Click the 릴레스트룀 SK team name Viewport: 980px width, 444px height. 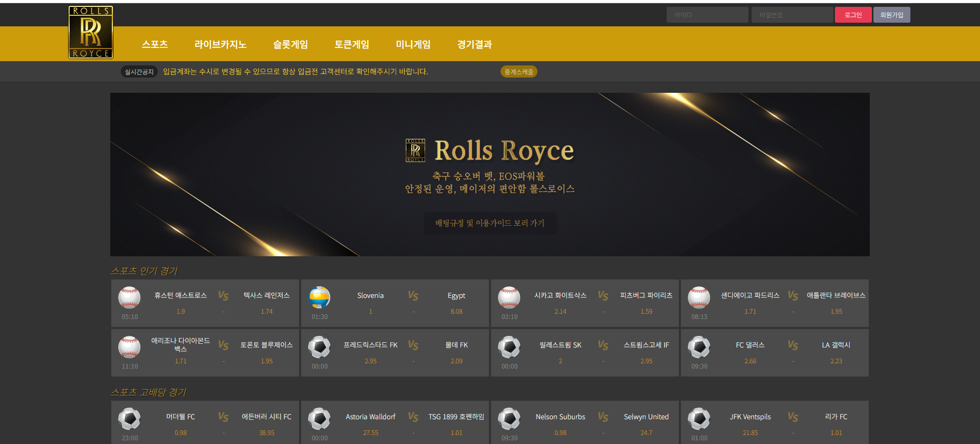(560, 345)
